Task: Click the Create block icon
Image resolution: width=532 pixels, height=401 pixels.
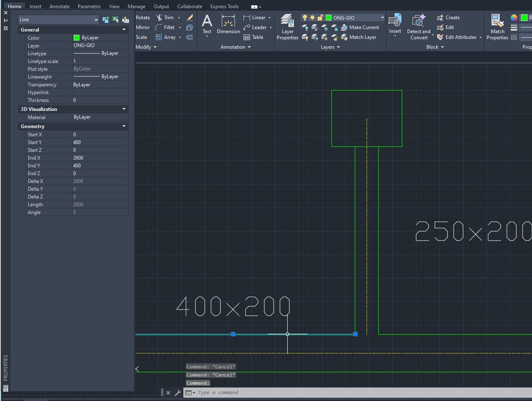Action: pyautogui.click(x=440, y=17)
